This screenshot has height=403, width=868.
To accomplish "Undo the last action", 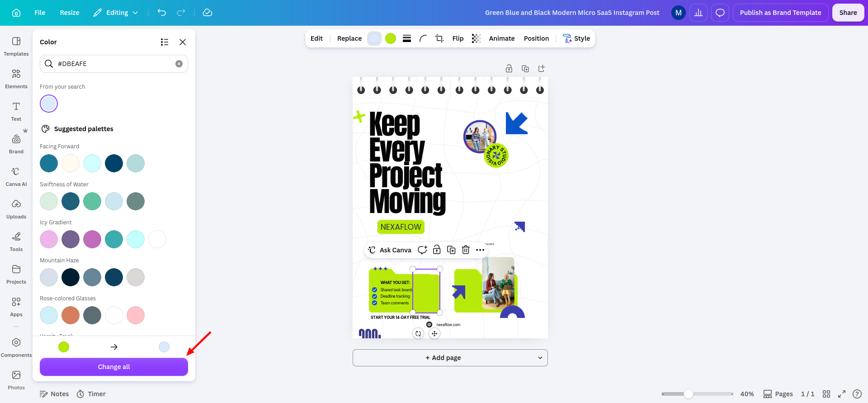I will pyautogui.click(x=162, y=13).
